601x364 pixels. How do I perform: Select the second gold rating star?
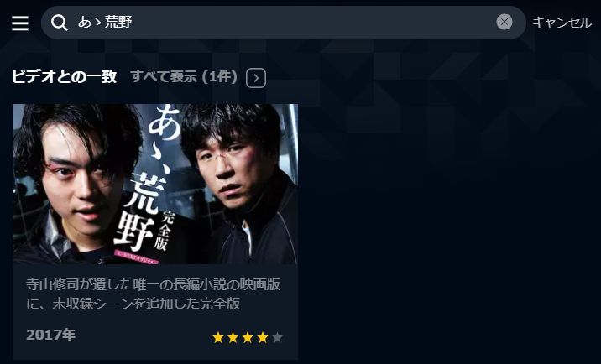pos(233,337)
